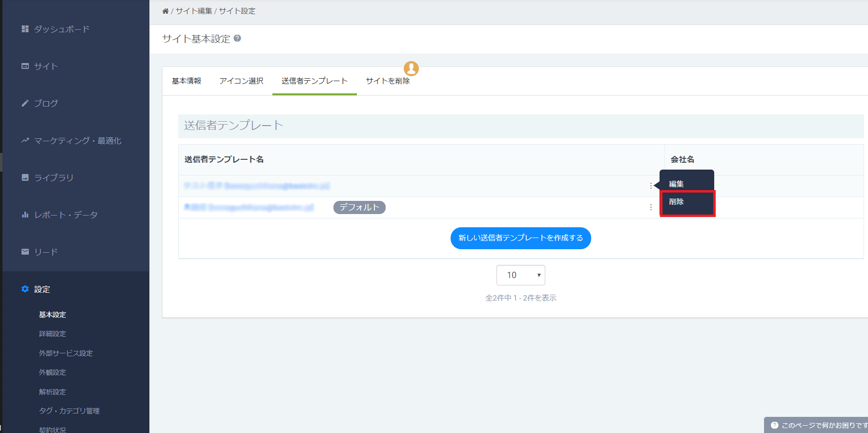The height and width of the screenshot is (433, 868).
Task: Click the gear icon next to 設定
Action: (25, 289)
